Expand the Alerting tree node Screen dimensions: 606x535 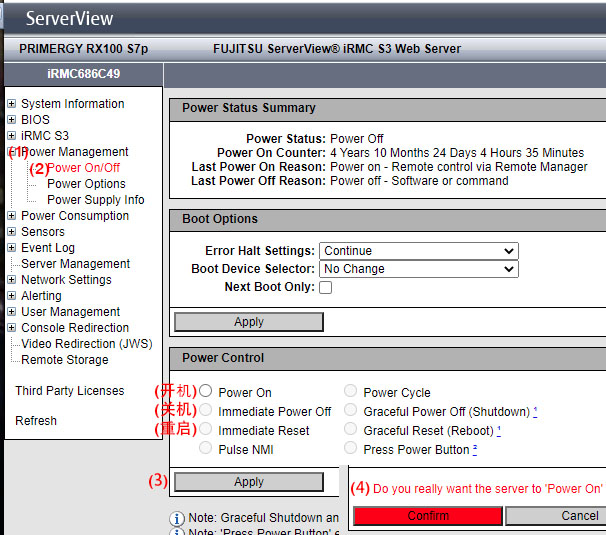tap(12, 296)
